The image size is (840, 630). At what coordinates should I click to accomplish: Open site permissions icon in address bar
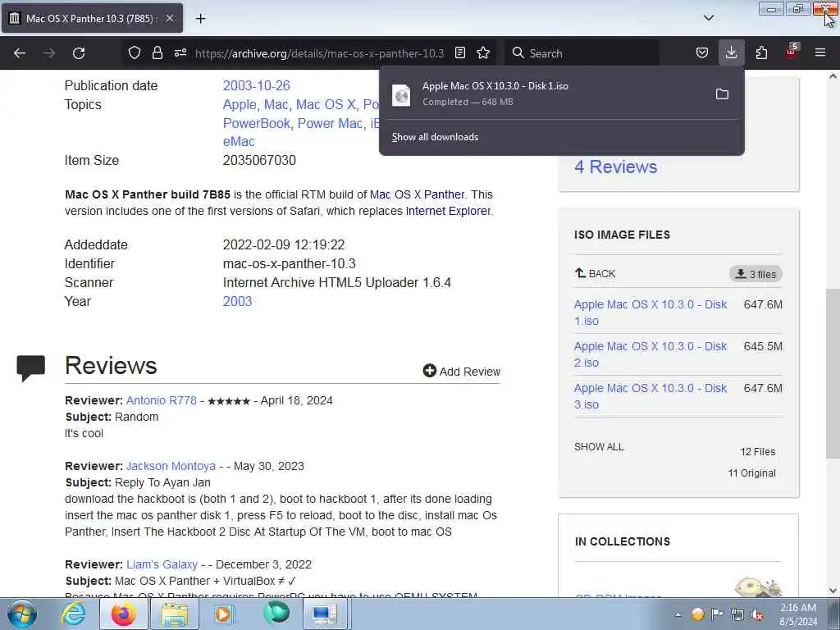[x=180, y=53]
